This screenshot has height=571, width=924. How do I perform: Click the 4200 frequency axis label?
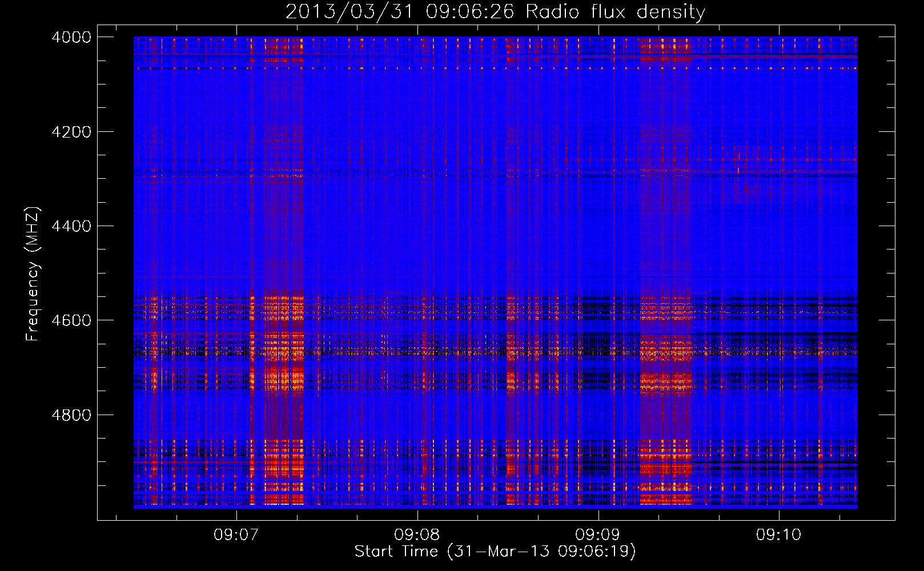[71, 131]
